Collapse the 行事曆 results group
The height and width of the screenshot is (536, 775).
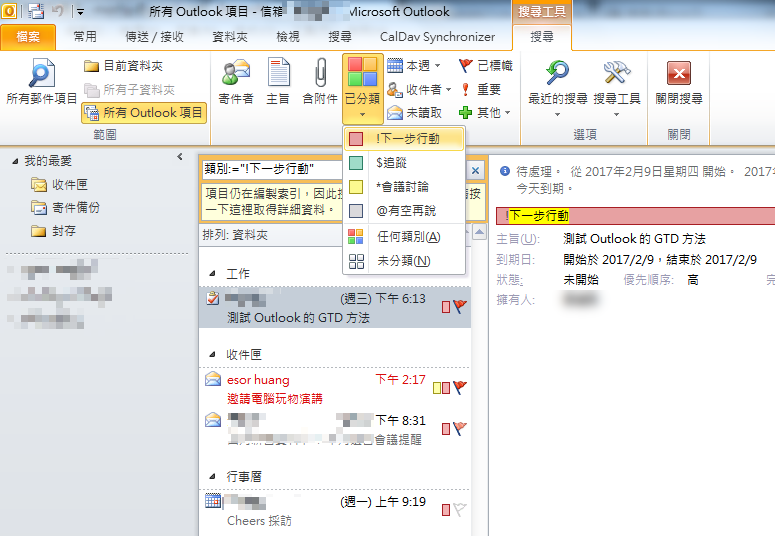tap(213, 476)
